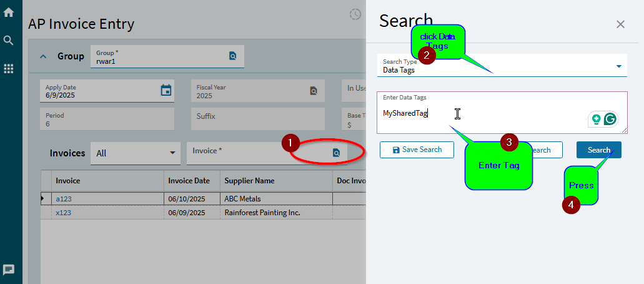Select the 06/10/2025 date cell

coord(192,199)
